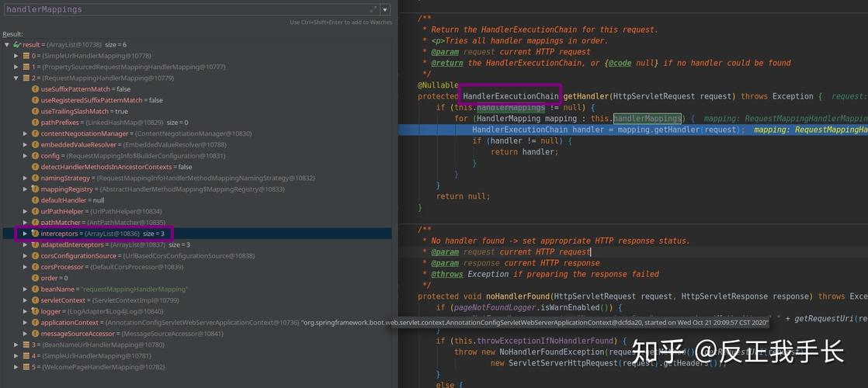The image size is (868, 388).
Task: Click the "Use Ctrl+Shift+Enter to add to Watches" hint
Action: (341, 23)
